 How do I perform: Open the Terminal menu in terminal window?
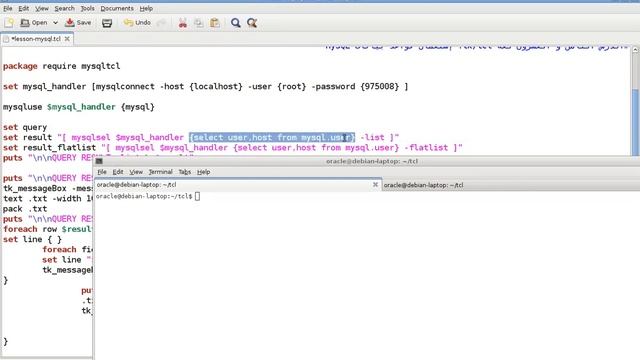point(160,172)
